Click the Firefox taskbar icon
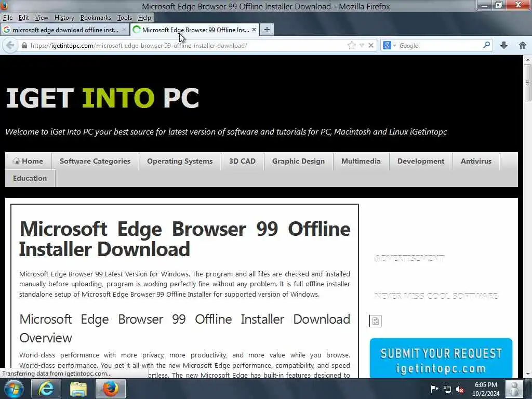Screen dimensions: 532x399 (111, 389)
